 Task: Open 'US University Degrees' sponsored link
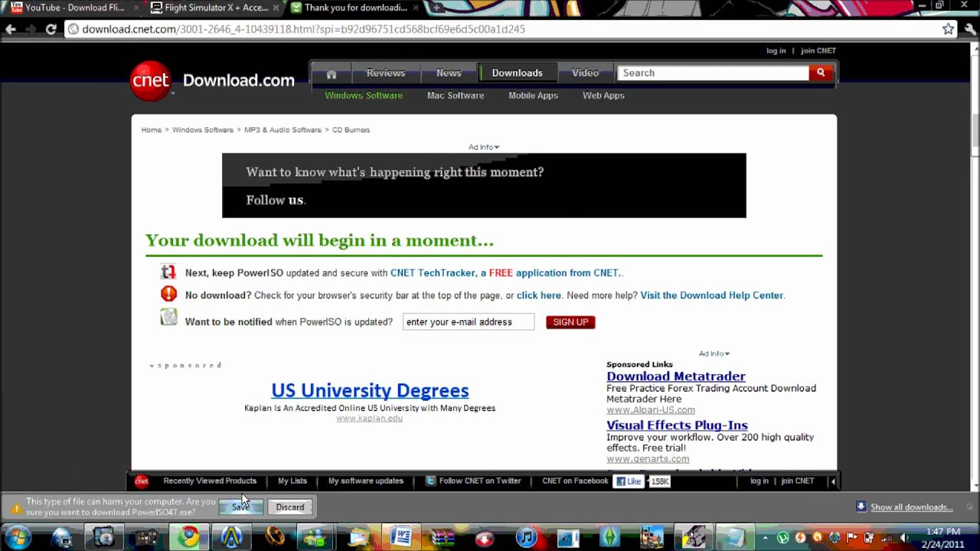(370, 390)
